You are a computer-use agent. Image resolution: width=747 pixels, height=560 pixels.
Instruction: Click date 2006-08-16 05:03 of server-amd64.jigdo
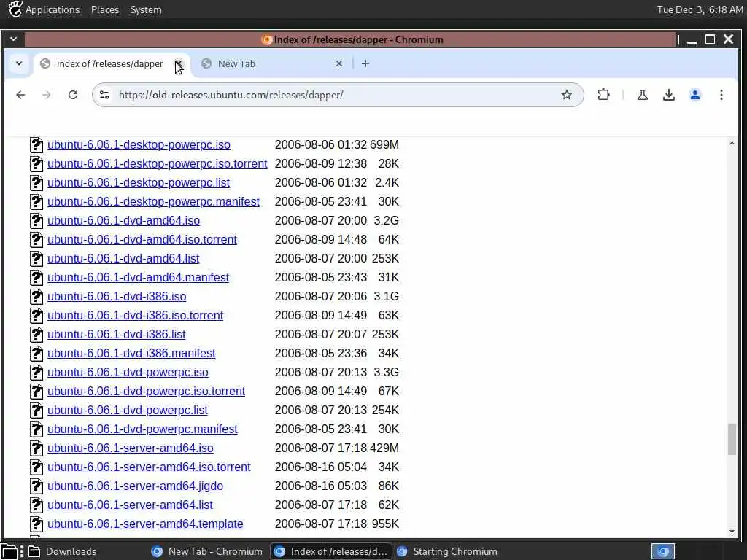point(321,486)
